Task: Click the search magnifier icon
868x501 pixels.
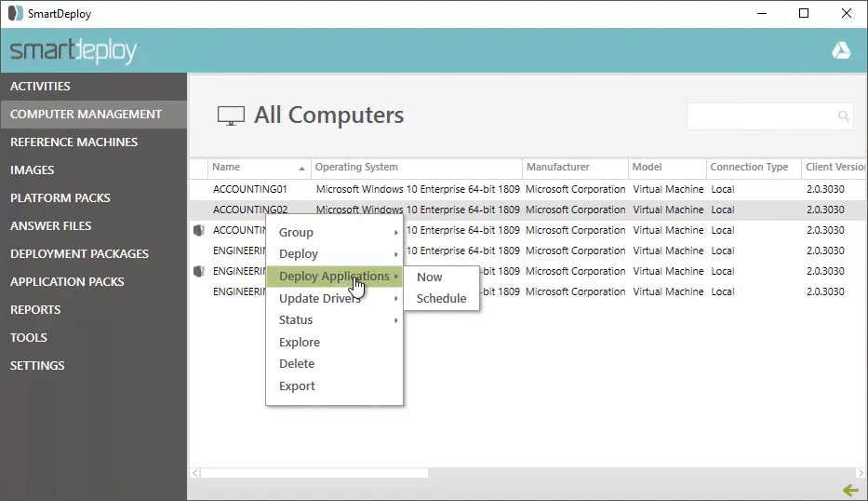Action: pyautogui.click(x=843, y=115)
